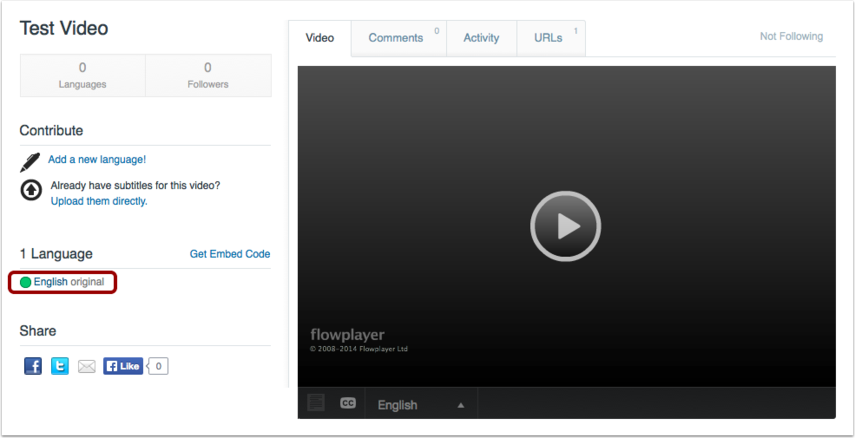Click text Already have subtitles for this video?
The height and width of the screenshot is (438, 855).
pos(135,185)
